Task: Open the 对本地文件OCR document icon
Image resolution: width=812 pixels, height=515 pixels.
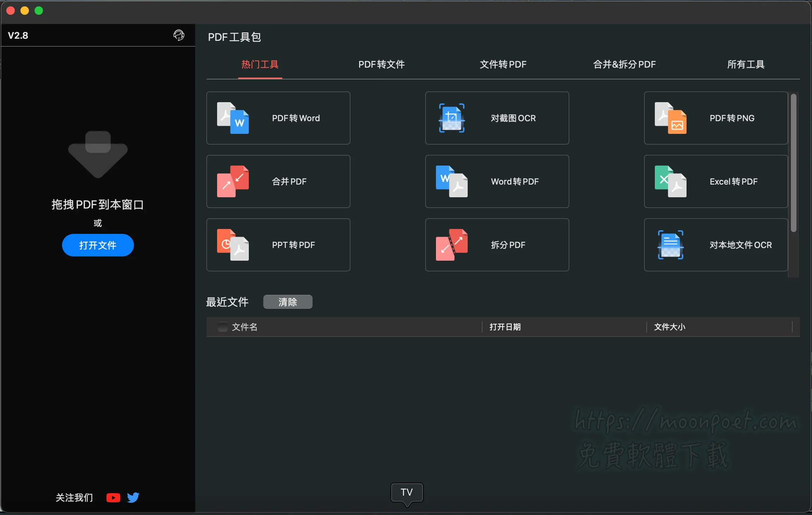Action: pos(671,245)
